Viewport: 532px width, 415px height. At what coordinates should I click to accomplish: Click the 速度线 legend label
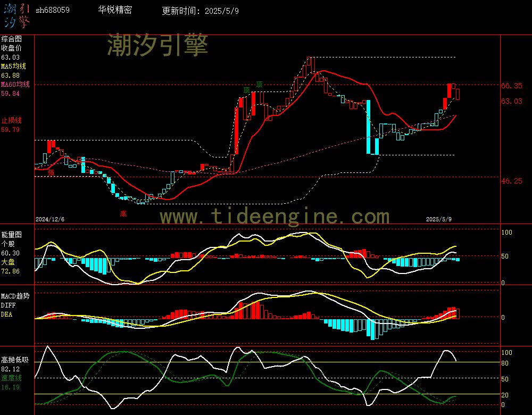(x=12, y=378)
